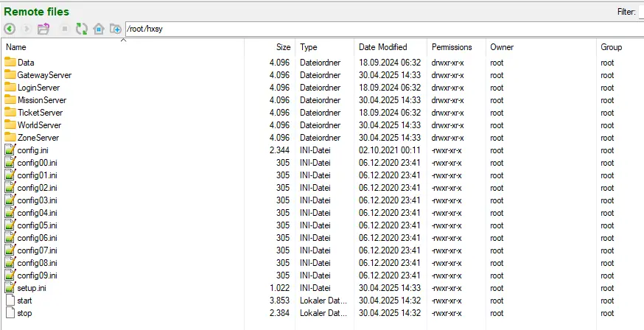
Task: Select the file name "Data"
Action: tap(26, 63)
